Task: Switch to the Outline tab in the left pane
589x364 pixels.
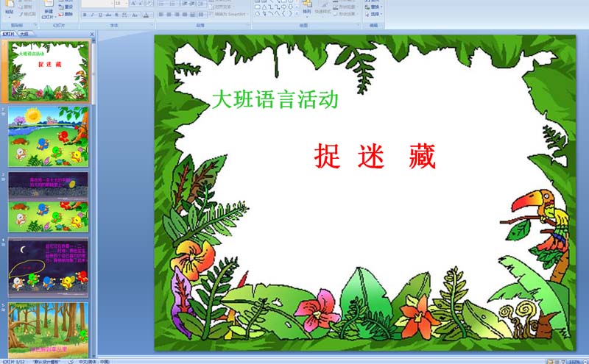Action: [x=24, y=34]
